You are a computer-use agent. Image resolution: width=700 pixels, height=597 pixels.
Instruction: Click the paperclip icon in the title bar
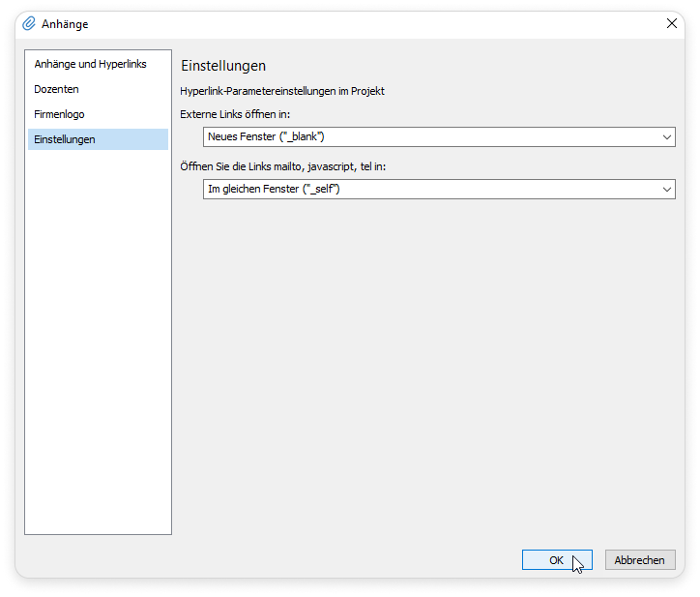click(x=29, y=24)
